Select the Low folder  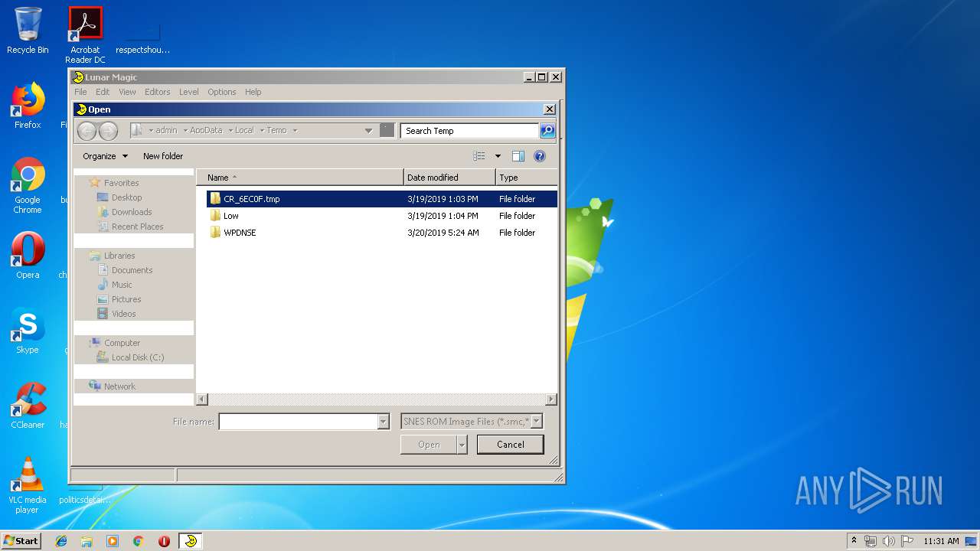pos(381,216)
